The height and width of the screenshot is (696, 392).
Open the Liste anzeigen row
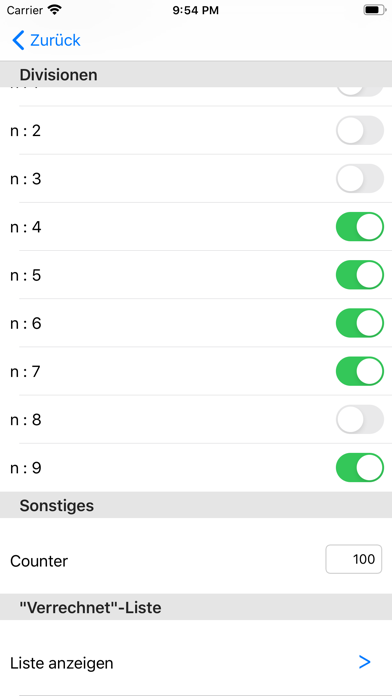pyautogui.click(x=196, y=663)
